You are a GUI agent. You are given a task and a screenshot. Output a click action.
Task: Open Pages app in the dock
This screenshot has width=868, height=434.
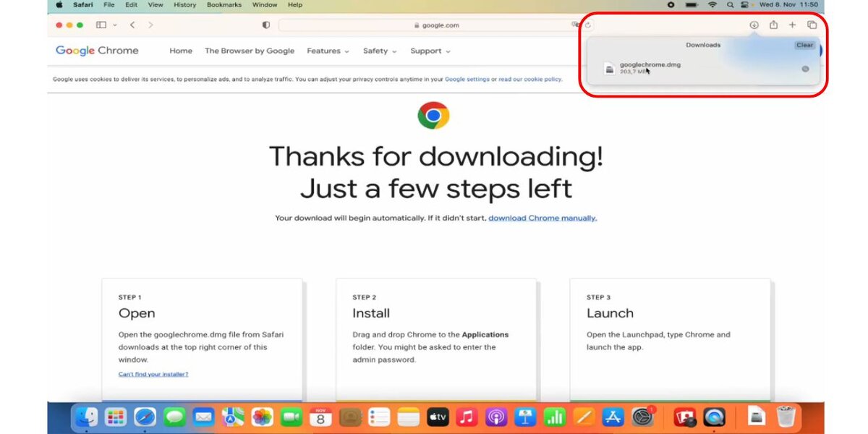tap(583, 417)
